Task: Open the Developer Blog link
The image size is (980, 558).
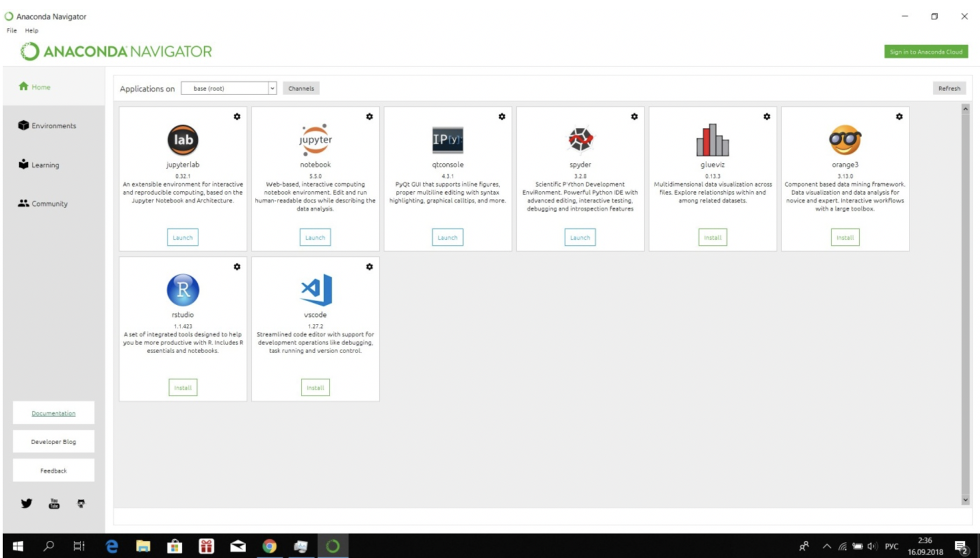Action: click(x=54, y=442)
